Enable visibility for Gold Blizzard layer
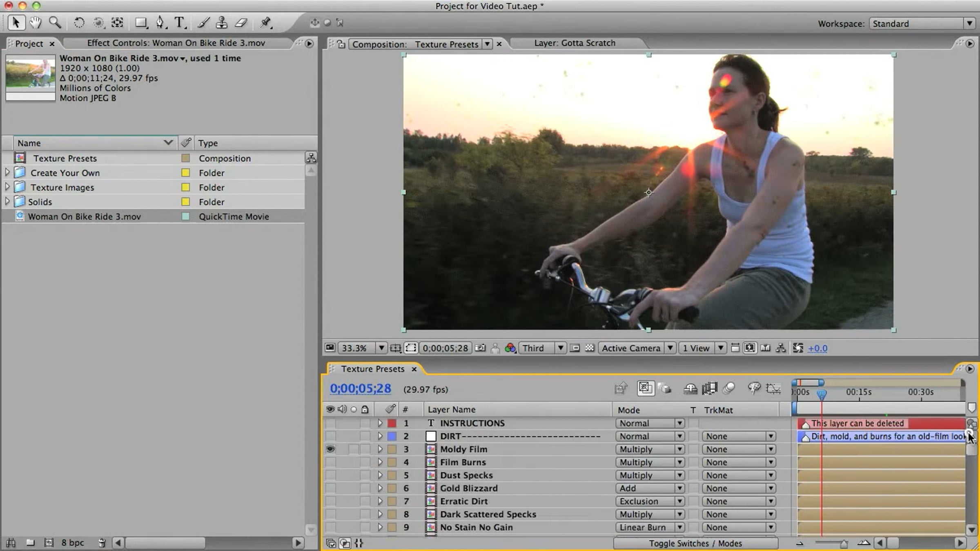 click(330, 489)
